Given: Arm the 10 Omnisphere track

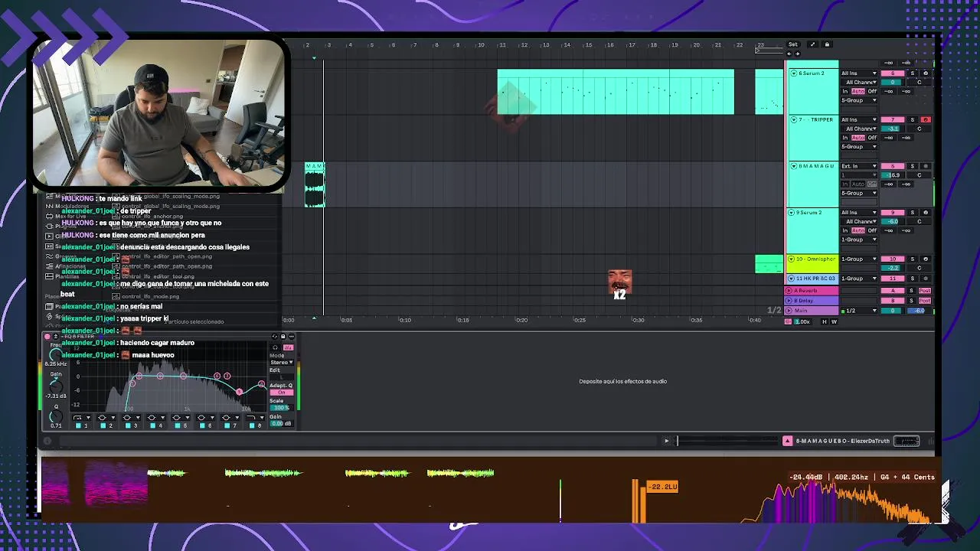Looking at the screenshot, I should coord(926,259).
